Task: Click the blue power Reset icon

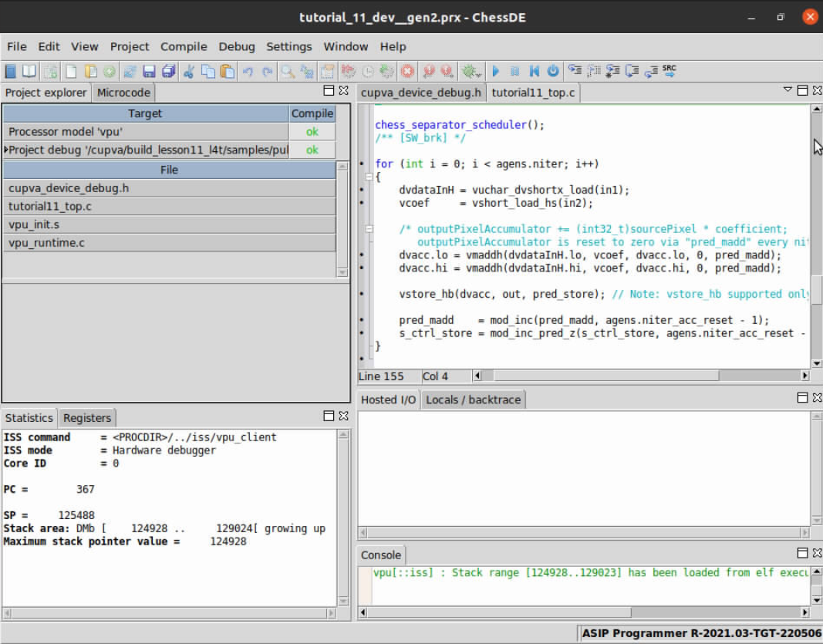Action: [553, 72]
